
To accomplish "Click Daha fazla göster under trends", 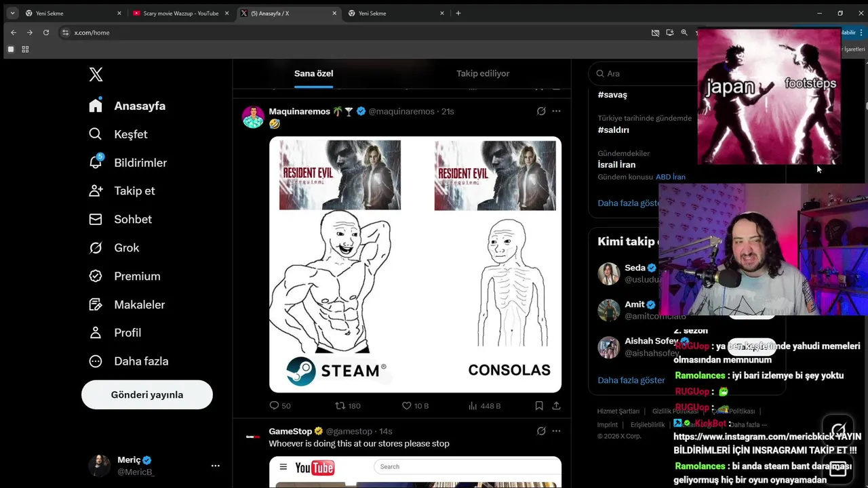I will [x=629, y=203].
